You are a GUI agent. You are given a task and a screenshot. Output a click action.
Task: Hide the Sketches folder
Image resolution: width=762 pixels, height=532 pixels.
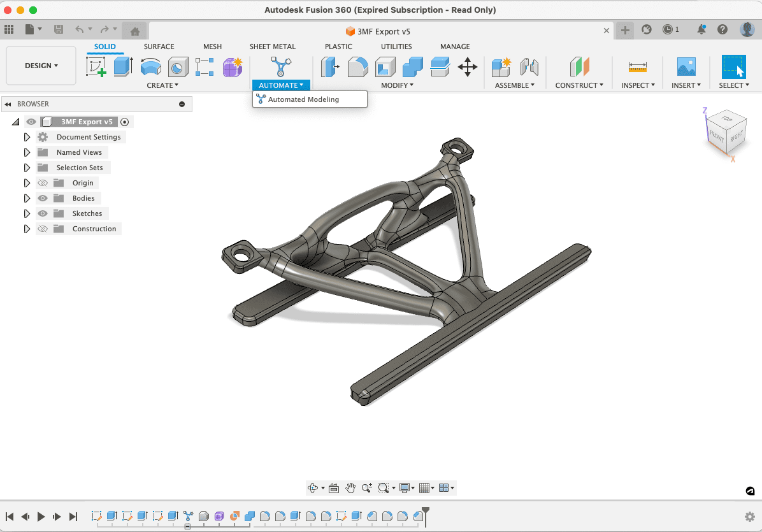tap(43, 213)
